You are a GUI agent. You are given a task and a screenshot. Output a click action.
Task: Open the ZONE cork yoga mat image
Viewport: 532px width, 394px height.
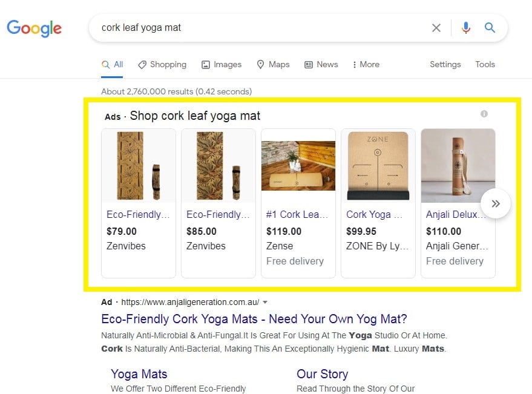[x=378, y=165]
